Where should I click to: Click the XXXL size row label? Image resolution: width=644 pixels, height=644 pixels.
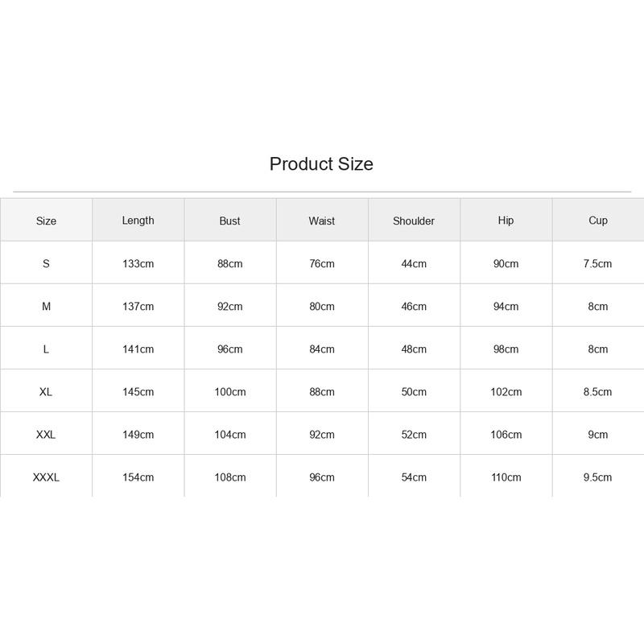[46, 477]
